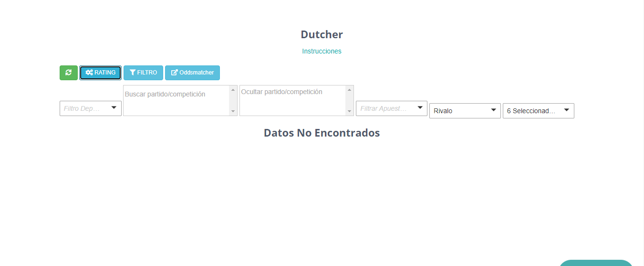This screenshot has width=644, height=266.
Task: Click the Dutcher page heading
Action: [x=322, y=34]
